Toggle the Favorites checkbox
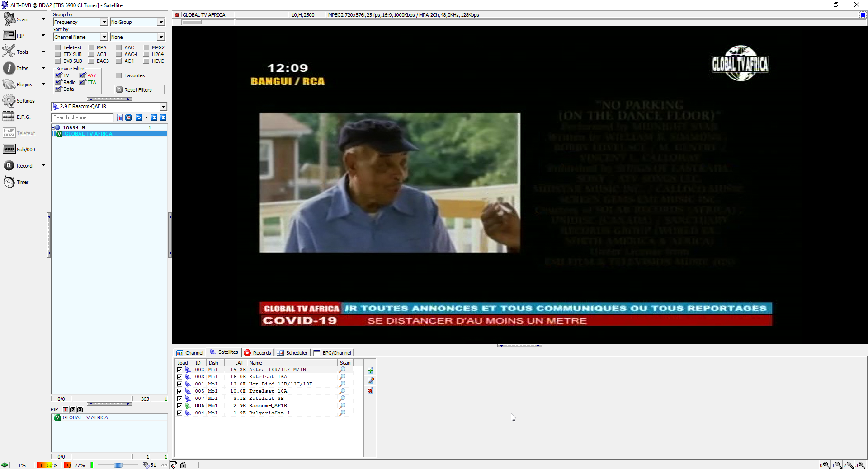 point(119,75)
